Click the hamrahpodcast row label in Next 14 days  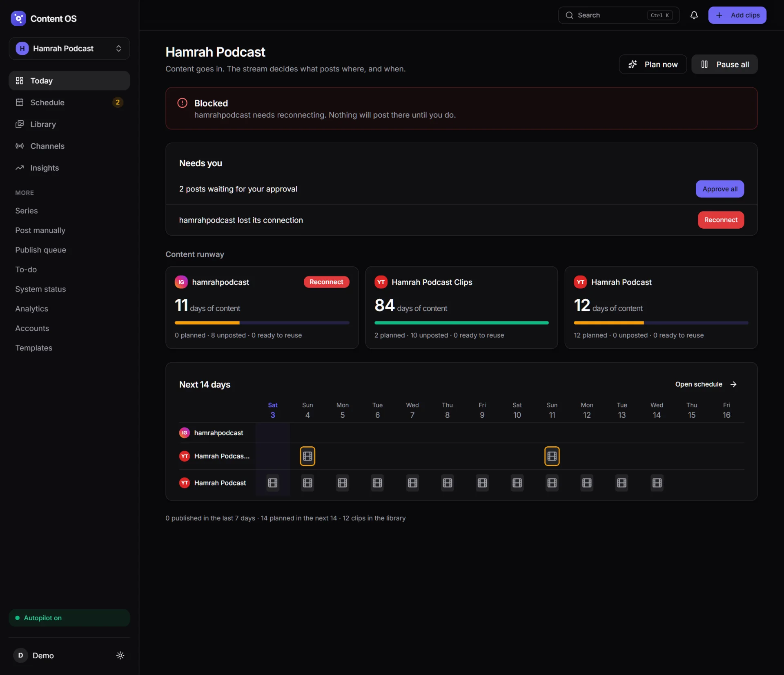coord(218,433)
